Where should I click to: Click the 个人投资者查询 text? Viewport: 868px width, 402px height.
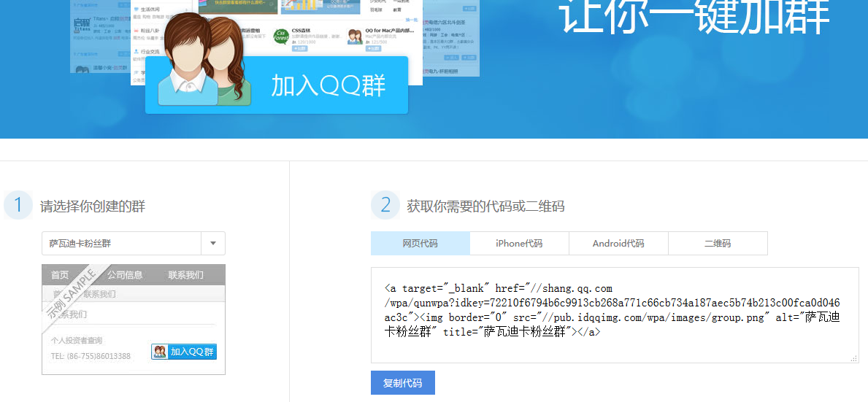[77, 340]
